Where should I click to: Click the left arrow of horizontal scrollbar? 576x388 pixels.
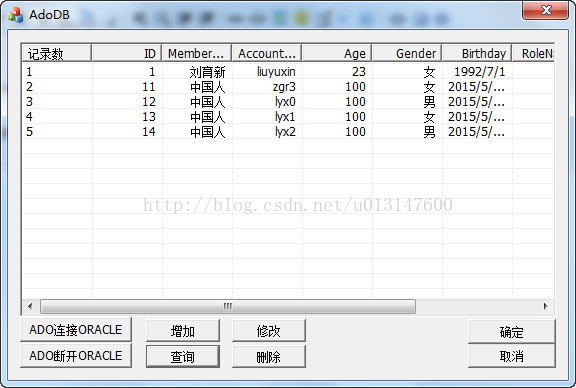(30, 306)
